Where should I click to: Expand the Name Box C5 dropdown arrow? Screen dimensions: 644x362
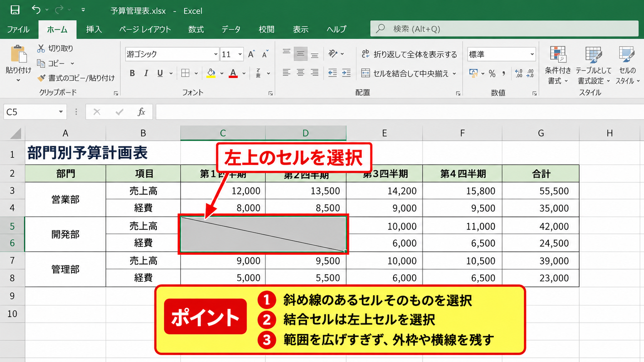tap(60, 112)
